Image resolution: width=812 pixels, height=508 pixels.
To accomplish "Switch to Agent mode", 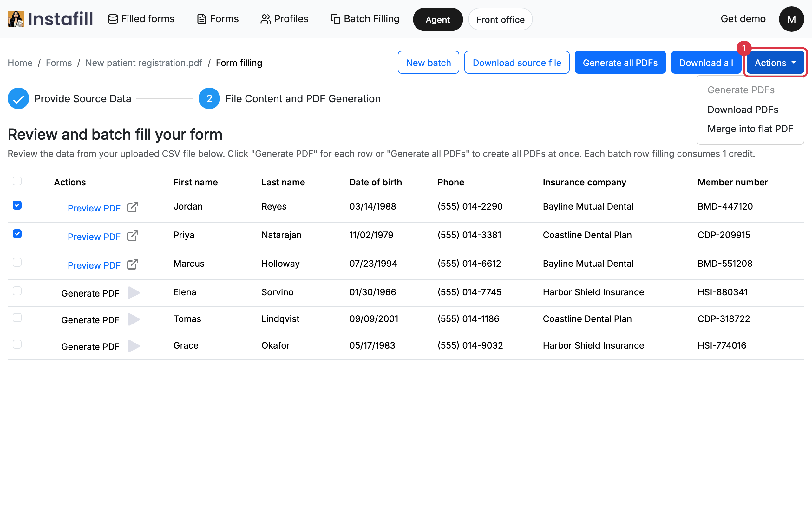I will pos(437,19).
